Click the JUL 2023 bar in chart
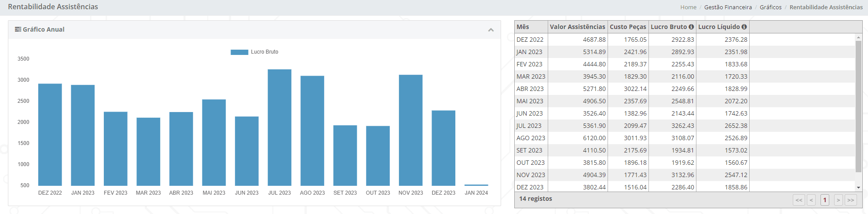This screenshot has height=214, width=868. pyautogui.click(x=279, y=127)
